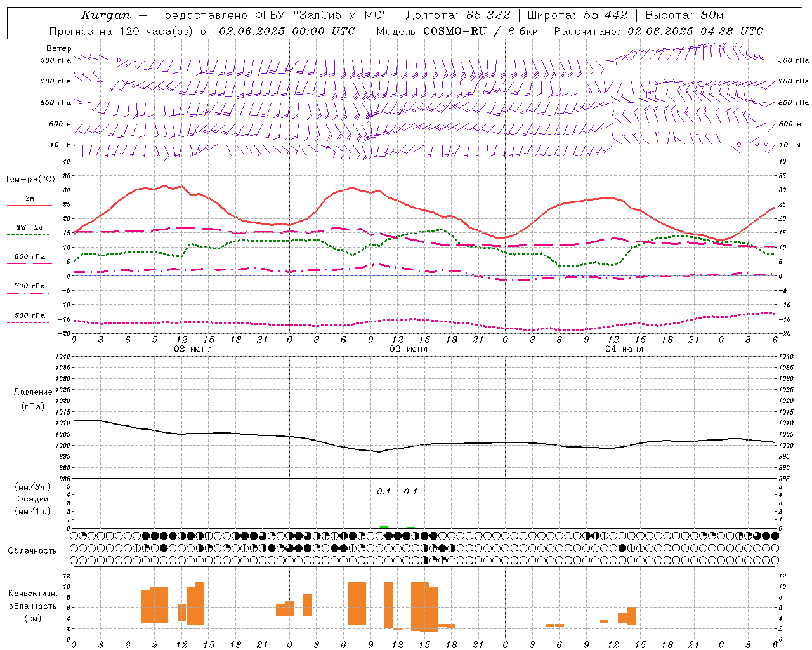812x650 pixels.
Task: Click the (мм/3ч.) unit label
Action: click(33, 487)
